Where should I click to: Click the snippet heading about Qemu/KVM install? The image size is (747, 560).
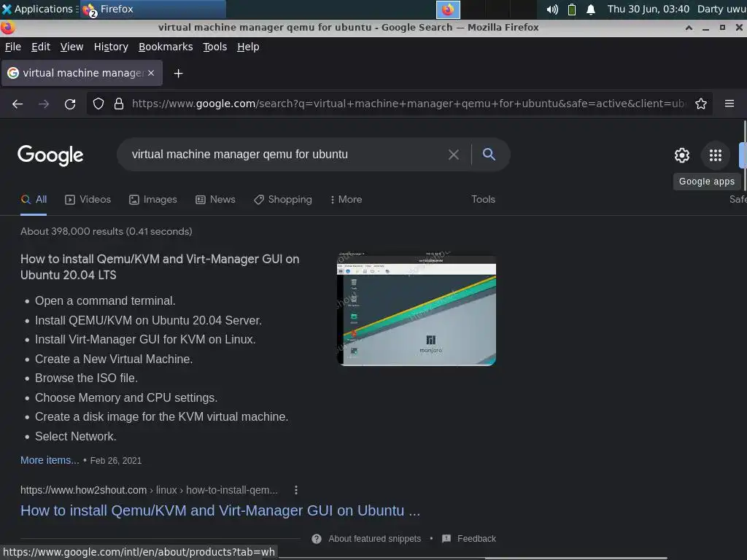[160, 267]
